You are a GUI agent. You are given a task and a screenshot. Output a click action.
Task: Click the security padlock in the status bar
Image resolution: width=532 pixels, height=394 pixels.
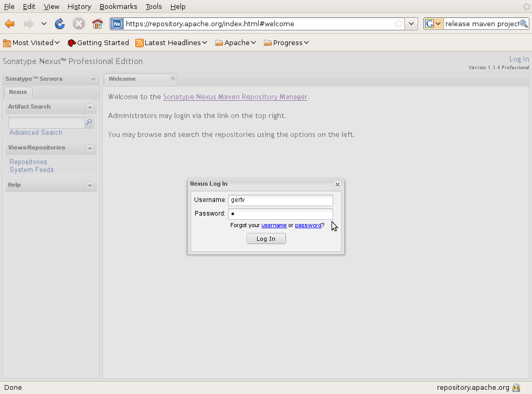[x=516, y=388]
